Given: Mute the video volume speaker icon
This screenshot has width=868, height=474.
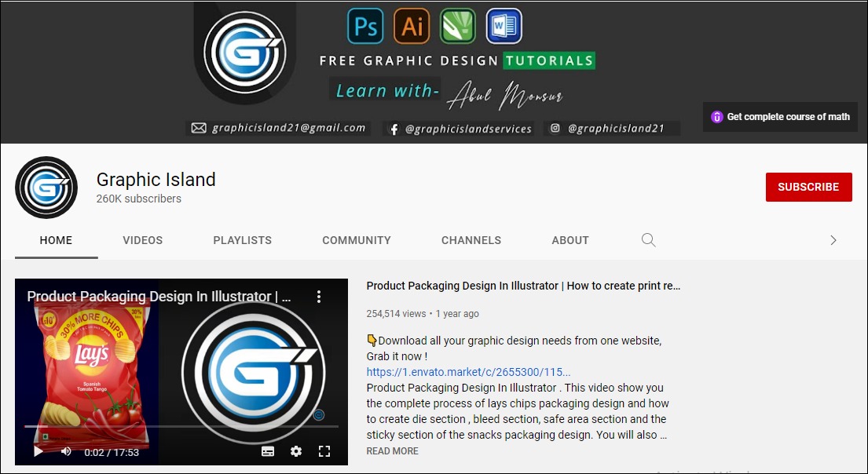Looking at the screenshot, I should pyautogui.click(x=66, y=451).
